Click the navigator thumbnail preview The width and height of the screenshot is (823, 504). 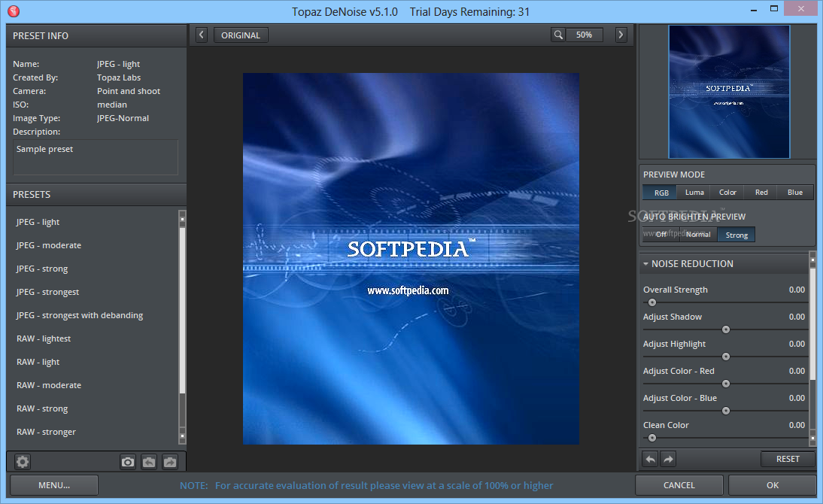pyautogui.click(x=729, y=92)
